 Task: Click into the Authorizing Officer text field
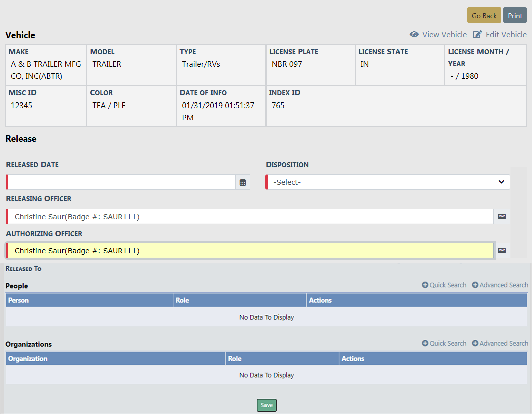pos(251,251)
